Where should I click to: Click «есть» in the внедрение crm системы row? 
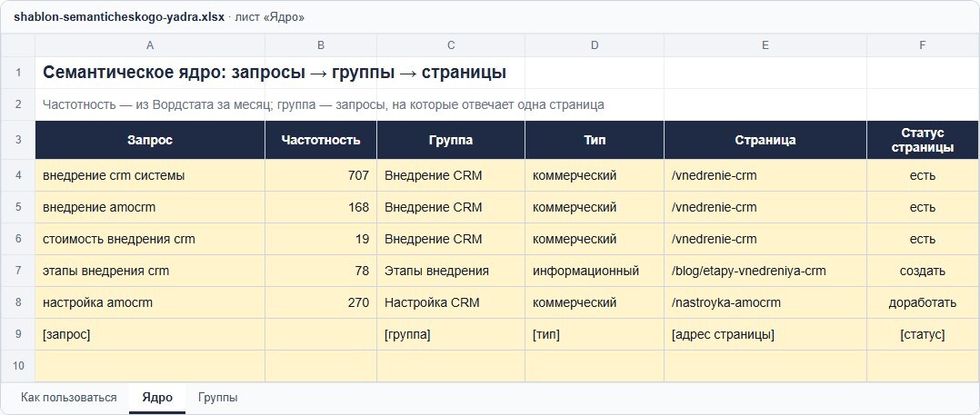923,175
